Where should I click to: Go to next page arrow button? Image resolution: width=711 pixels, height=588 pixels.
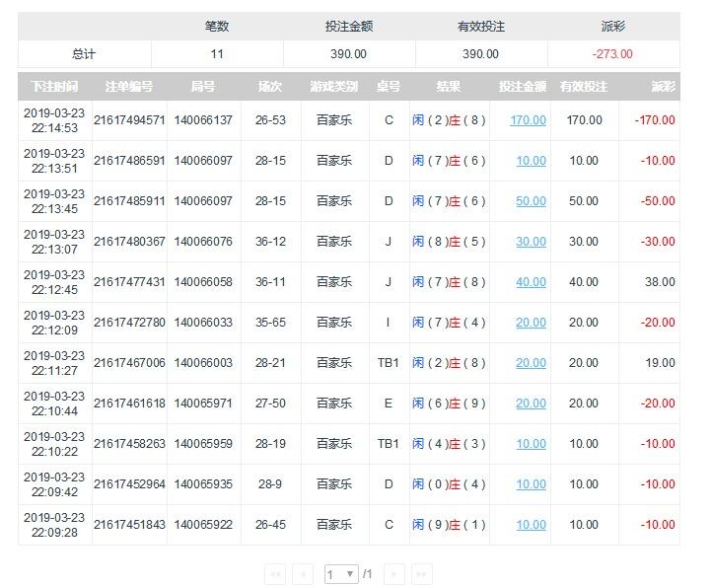pos(394,574)
